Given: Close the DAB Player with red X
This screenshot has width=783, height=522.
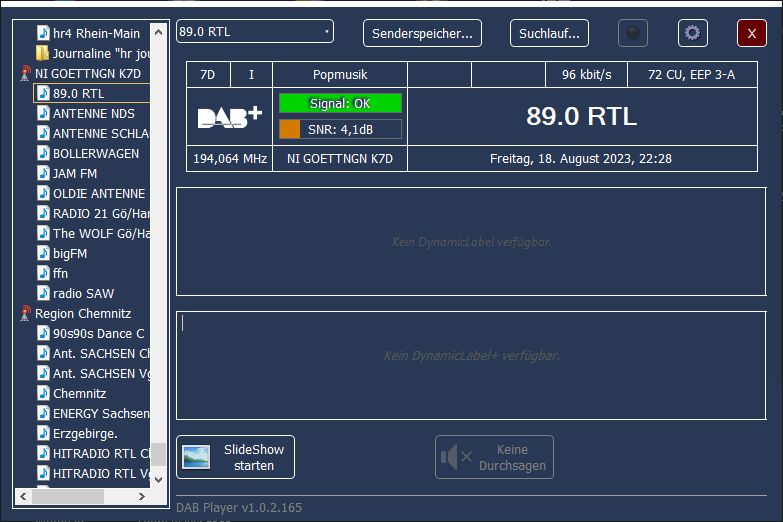Looking at the screenshot, I should click(x=751, y=33).
